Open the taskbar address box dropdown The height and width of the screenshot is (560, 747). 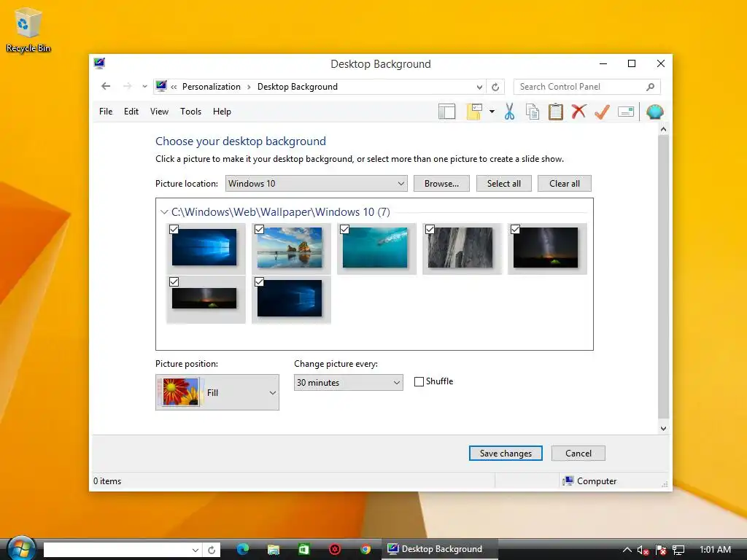coord(195,550)
